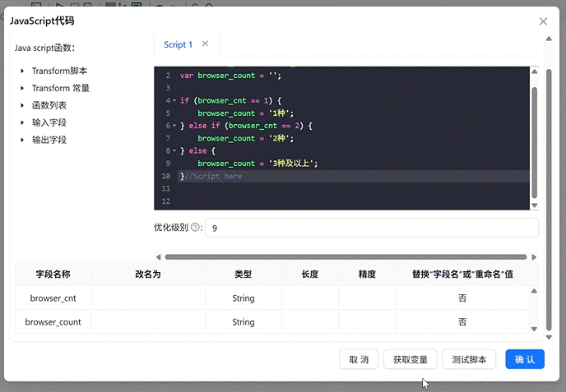566x392 pixels.
Task: Focus the 优化级别 input field
Action: [x=372, y=228]
